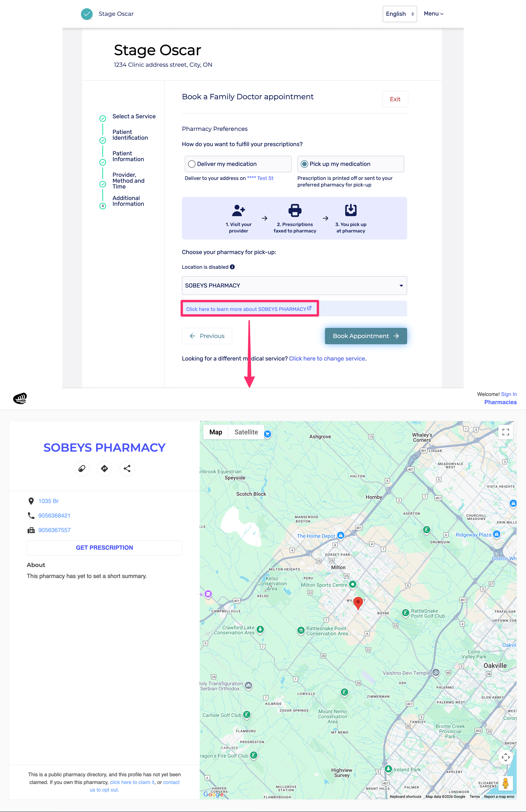This screenshot has height=812, width=526.
Task: Open the English language selector
Action: tap(399, 14)
